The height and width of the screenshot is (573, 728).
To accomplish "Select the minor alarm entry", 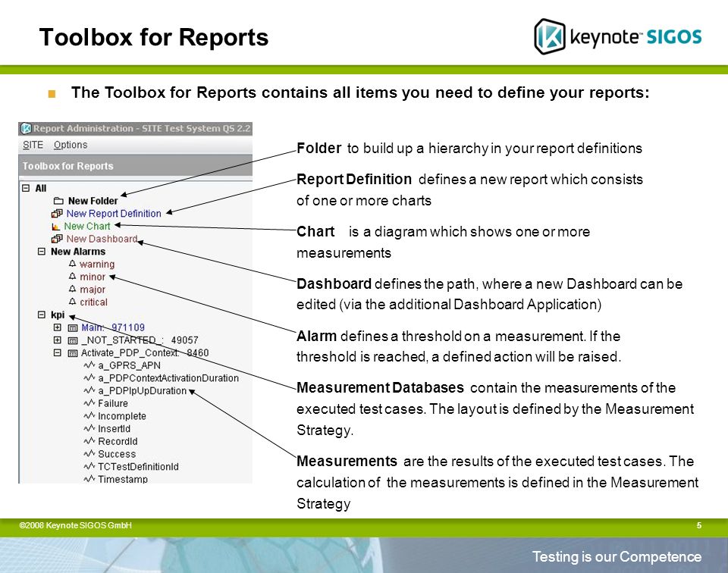I will pos(93,277).
